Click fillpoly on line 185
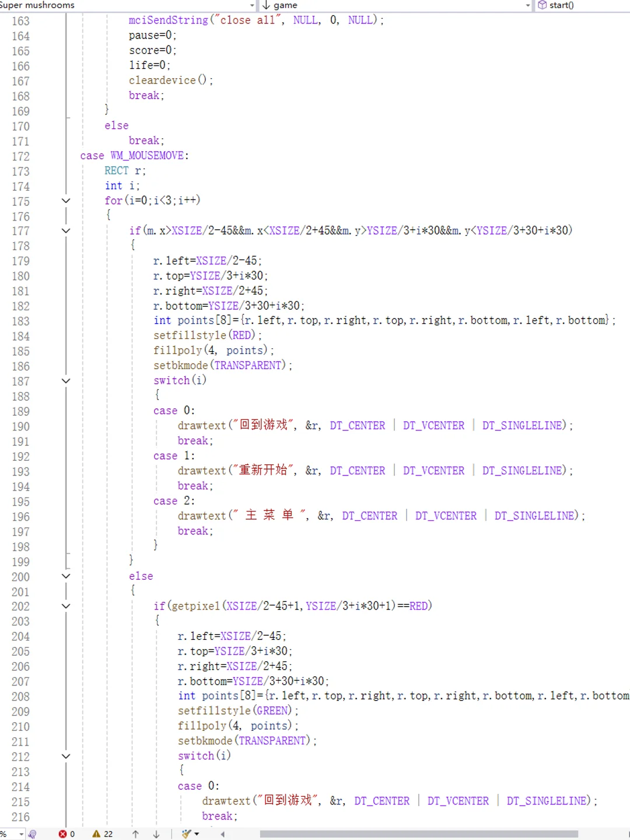630x840 pixels. click(177, 351)
